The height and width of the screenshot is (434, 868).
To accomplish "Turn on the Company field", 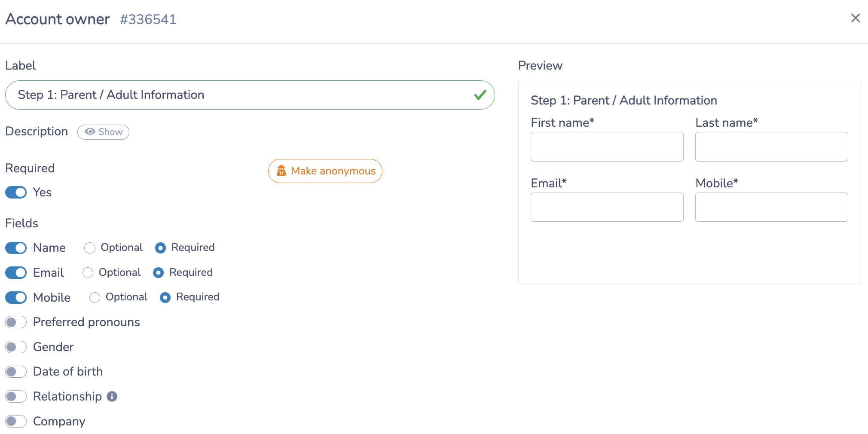I will tap(16, 421).
